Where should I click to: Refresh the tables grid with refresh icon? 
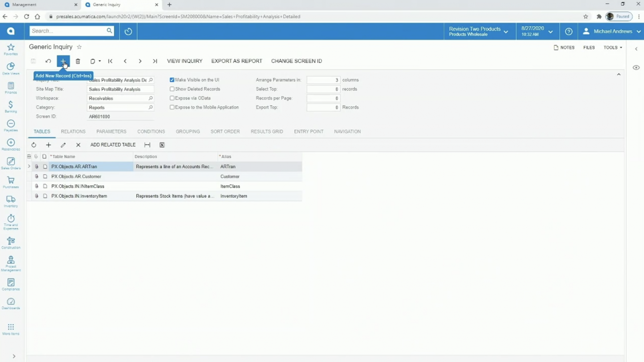pos(34,145)
